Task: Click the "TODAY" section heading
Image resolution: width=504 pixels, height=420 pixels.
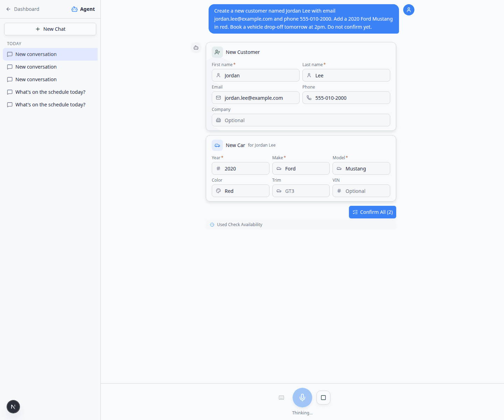Action: 14,44
